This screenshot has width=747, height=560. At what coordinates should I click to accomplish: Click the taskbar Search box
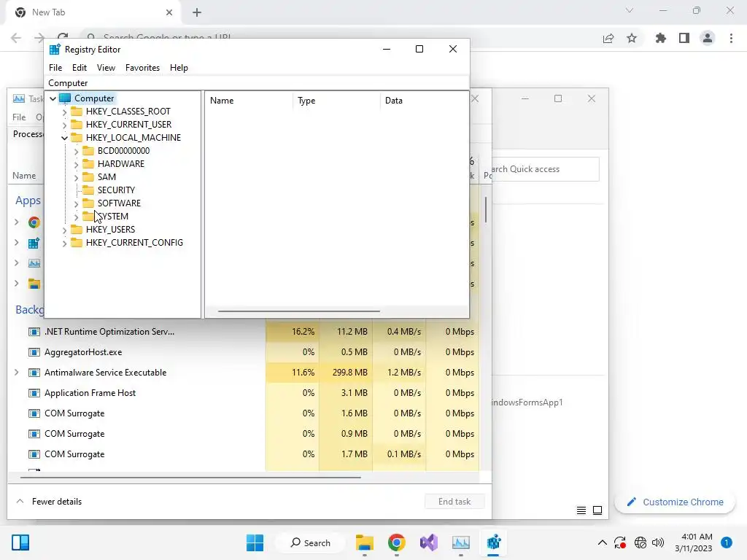point(311,542)
